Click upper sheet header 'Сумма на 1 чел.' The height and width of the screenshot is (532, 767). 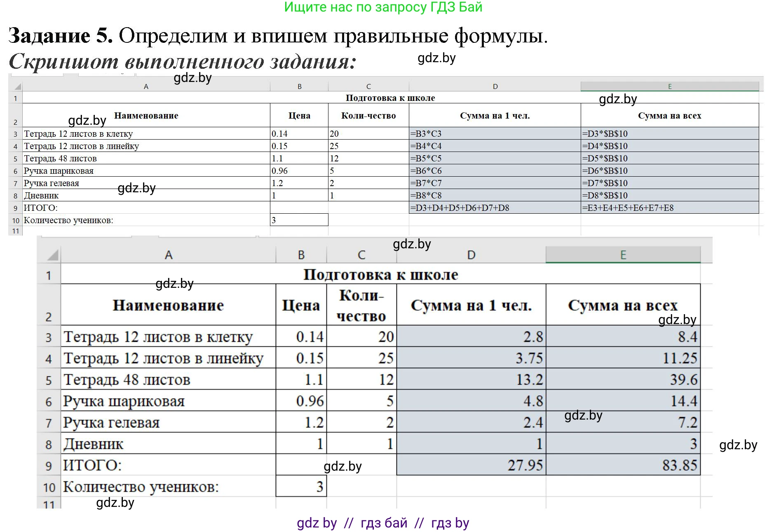tap(495, 115)
